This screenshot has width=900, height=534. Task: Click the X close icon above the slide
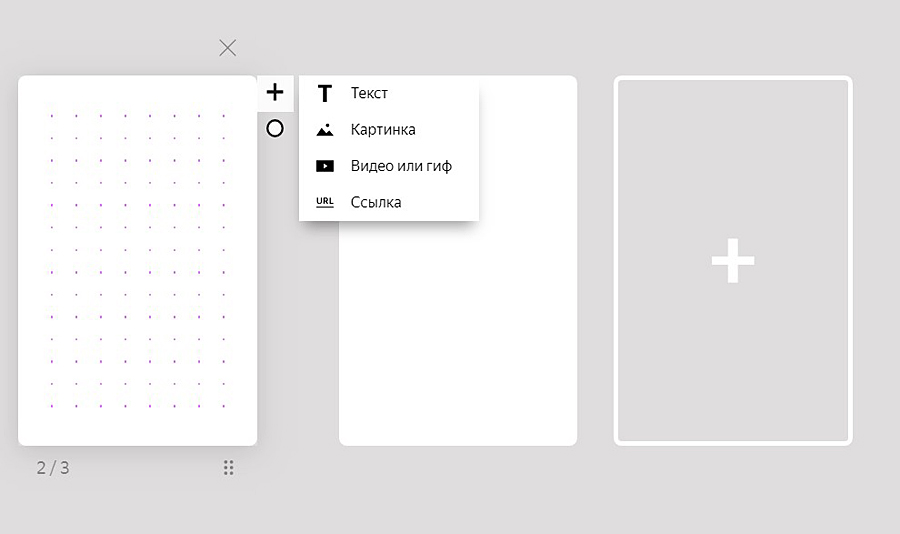227,48
